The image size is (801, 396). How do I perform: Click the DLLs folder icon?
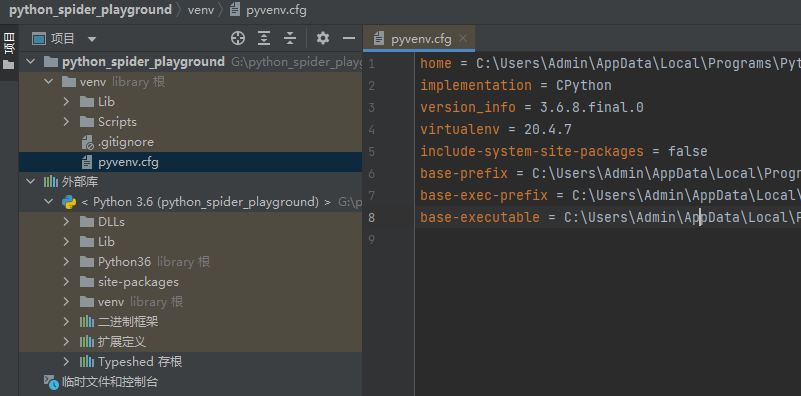[87, 222]
